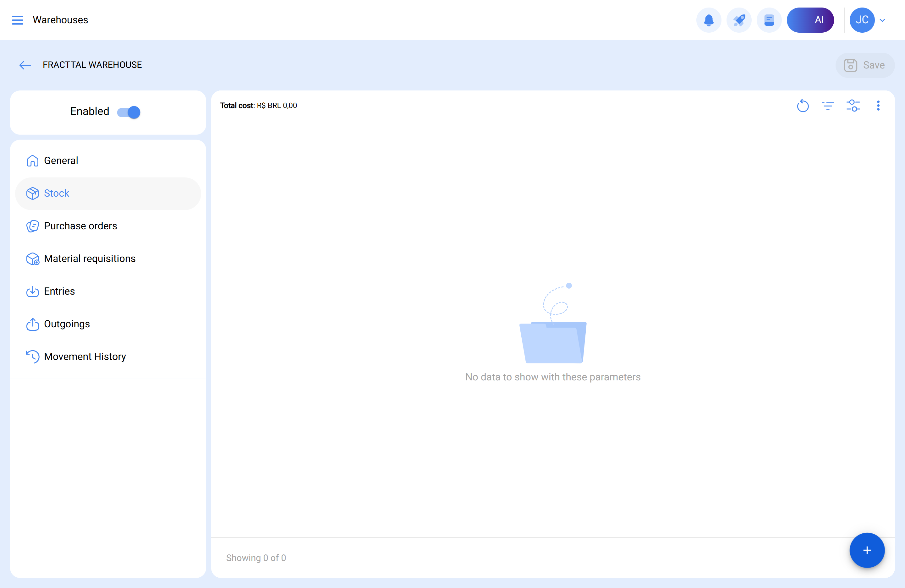
Task: Open the rocket launch icon
Action: pyautogui.click(x=738, y=20)
